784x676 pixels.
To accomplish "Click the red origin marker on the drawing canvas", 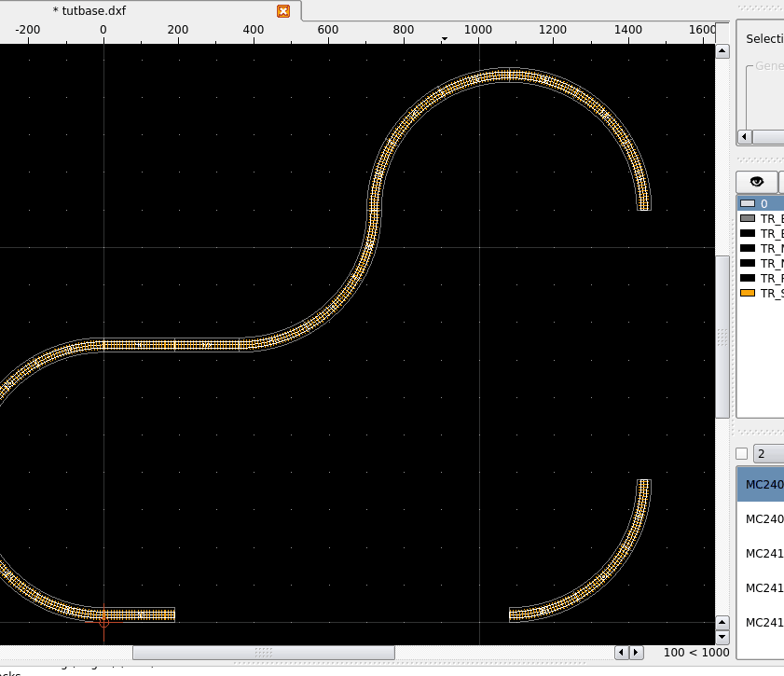I will [x=103, y=620].
